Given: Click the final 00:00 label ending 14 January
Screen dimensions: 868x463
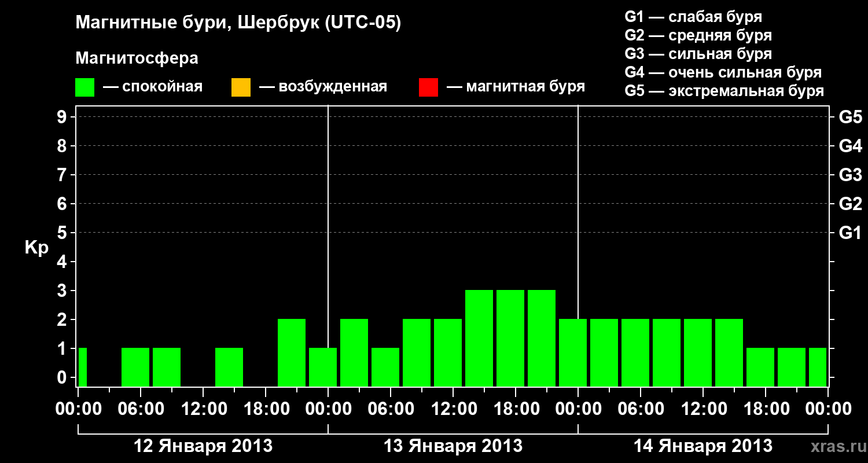Looking at the screenshot, I should [x=828, y=409].
